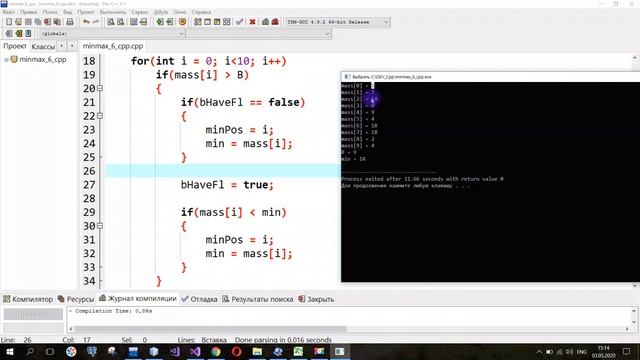Image resolution: width=640 pixels, height=360 pixels.
Task: Click the left tab-scroll arrow beside Классы
Action: [62, 46]
